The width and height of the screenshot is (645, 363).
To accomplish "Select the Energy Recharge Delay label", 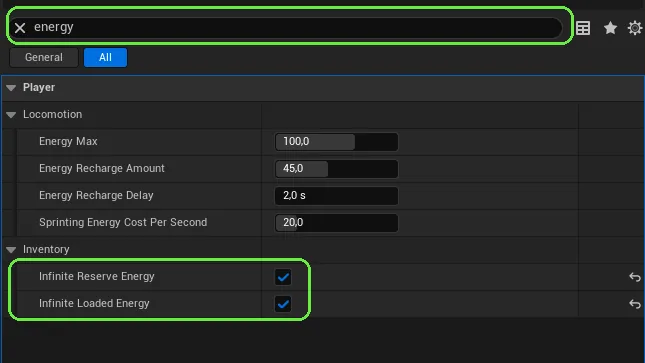I will pyautogui.click(x=96, y=195).
